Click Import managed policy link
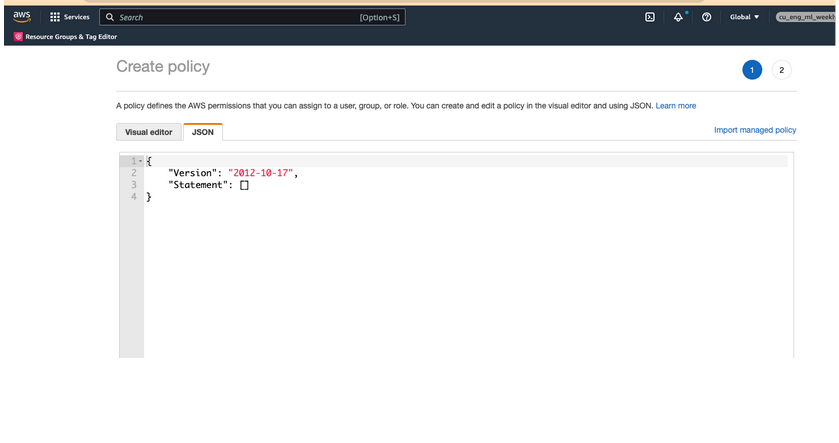This screenshot has width=839, height=443. tap(755, 130)
